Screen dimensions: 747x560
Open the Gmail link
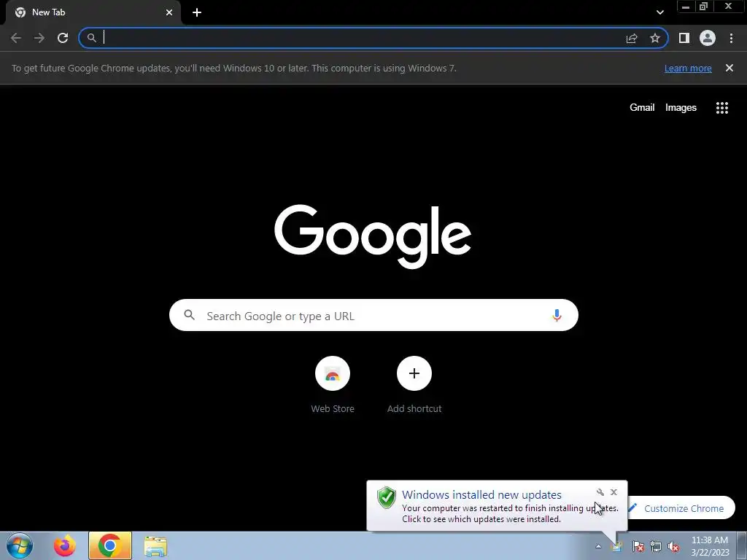point(642,108)
